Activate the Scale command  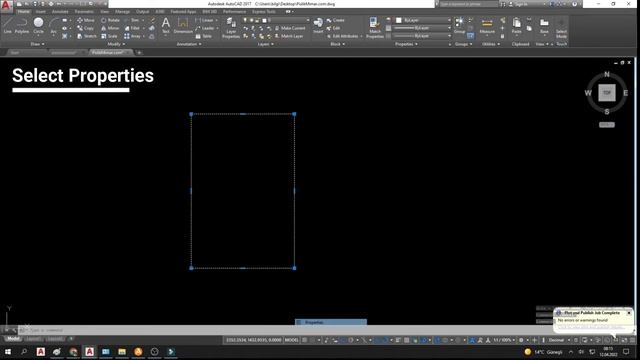click(x=109, y=36)
